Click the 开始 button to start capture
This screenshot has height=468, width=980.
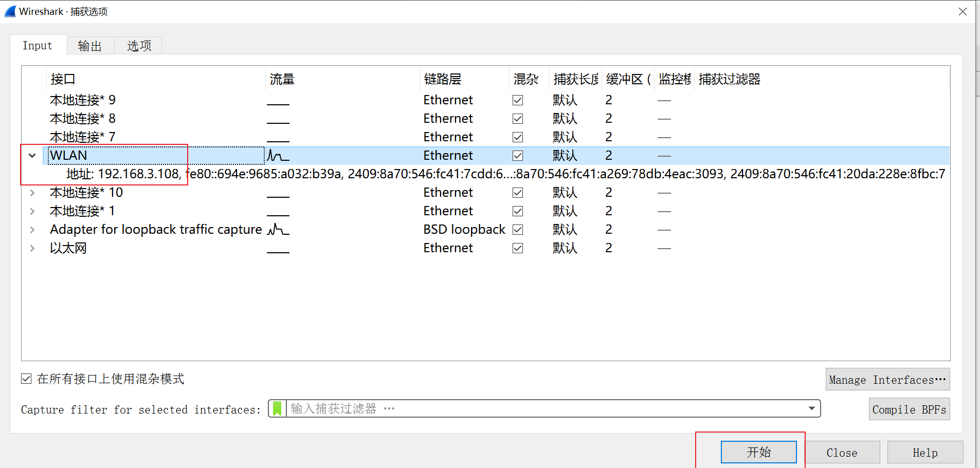[758, 452]
